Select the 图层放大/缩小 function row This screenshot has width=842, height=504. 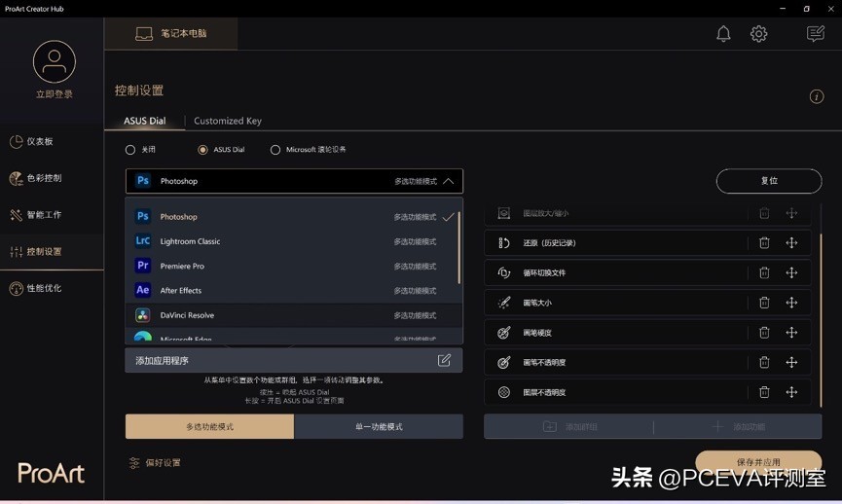[647, 213]
